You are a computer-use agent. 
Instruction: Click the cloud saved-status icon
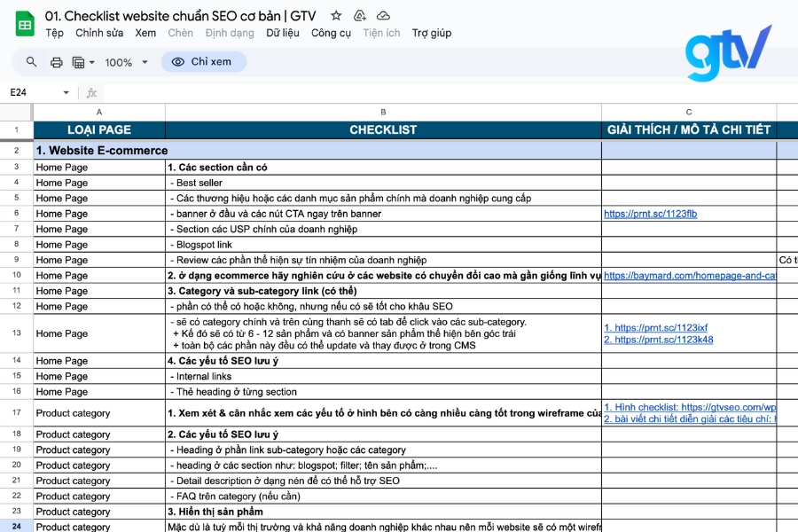(383, 15)
